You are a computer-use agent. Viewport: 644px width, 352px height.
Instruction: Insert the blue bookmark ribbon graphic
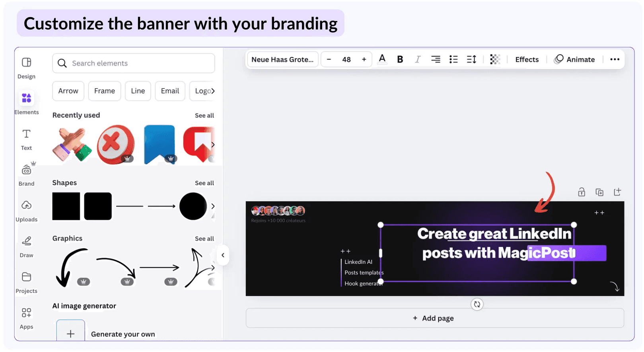point(160,145)
